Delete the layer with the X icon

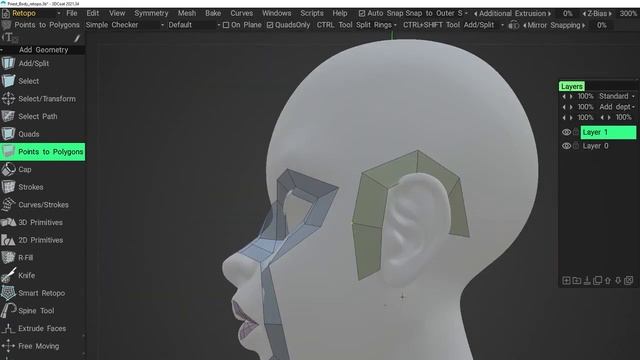coord(629,280)
